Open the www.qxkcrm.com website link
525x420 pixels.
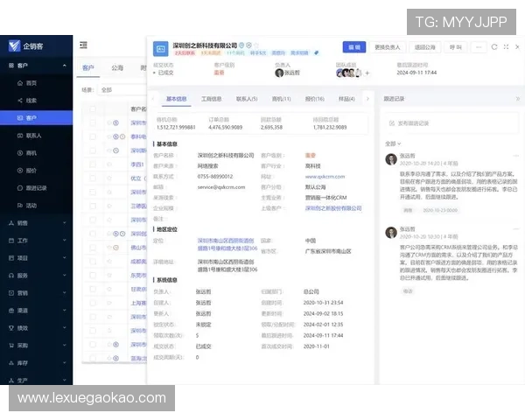(325, 177)
